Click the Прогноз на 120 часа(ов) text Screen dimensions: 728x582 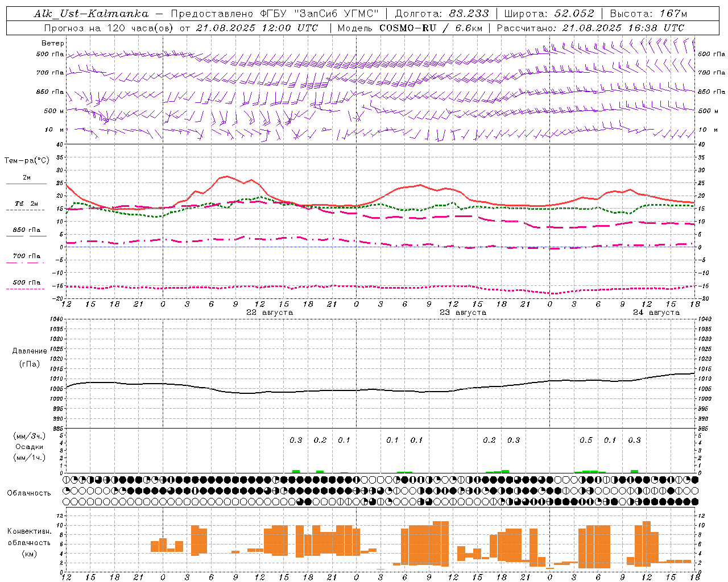(x=109, y=28)
